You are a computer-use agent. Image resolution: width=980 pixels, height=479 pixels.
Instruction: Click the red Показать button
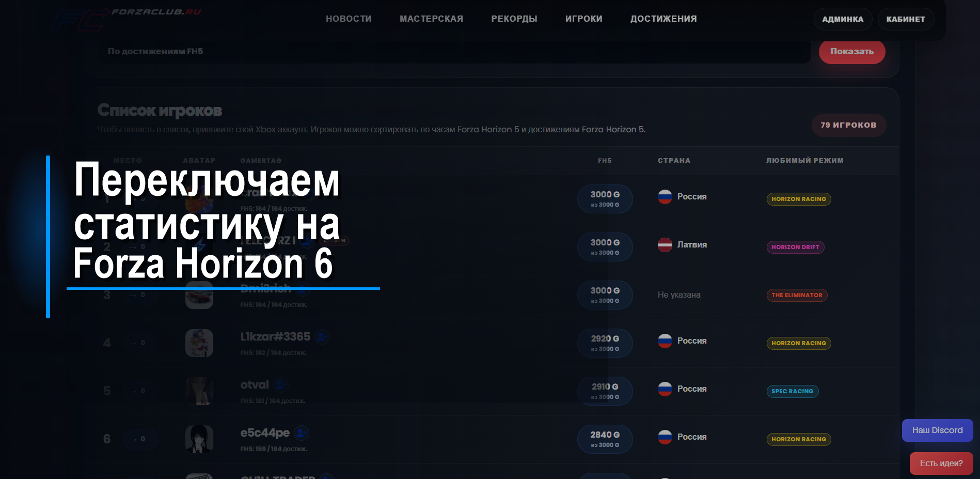pos(852,52)
